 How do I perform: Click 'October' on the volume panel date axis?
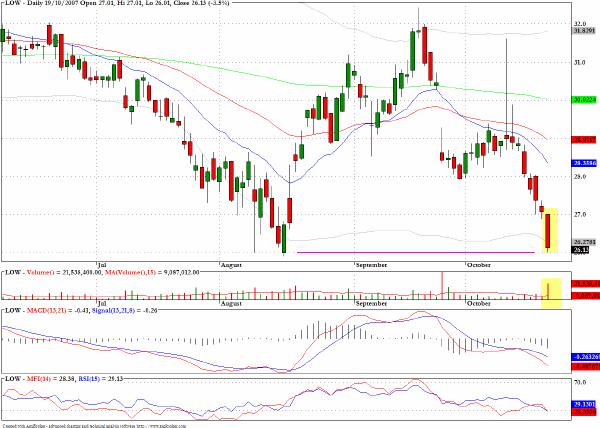[x=479, y=303]
